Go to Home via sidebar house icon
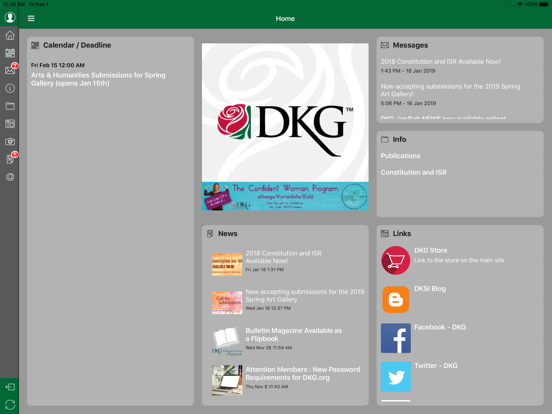The image size is (552, 414). point(10,35)
